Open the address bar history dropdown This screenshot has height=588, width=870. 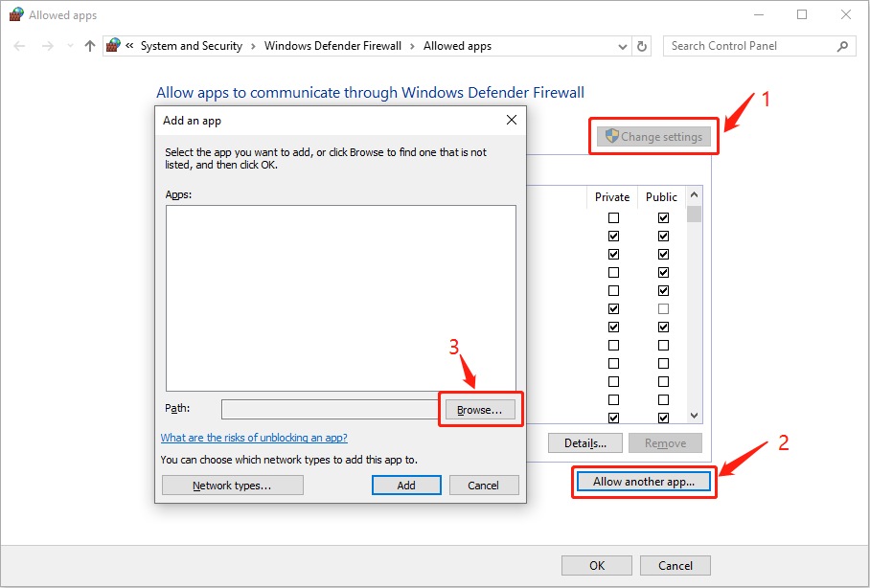click(623, 47)
